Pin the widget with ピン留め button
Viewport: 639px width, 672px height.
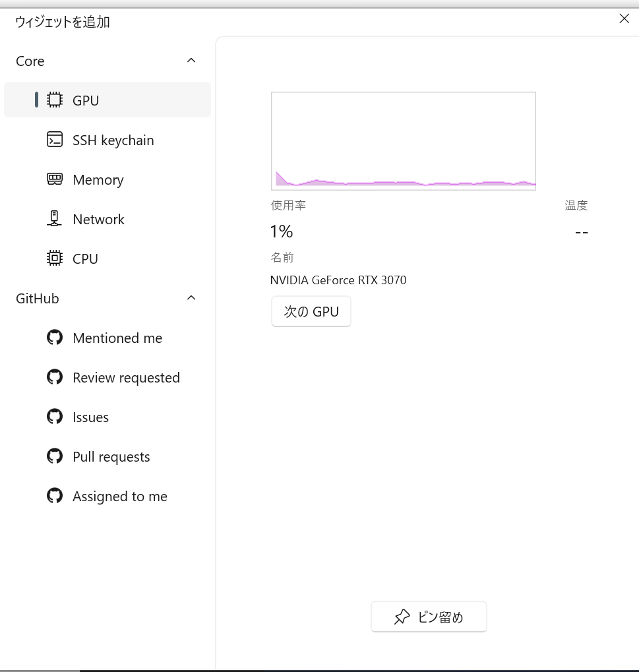click(x=429, y=617)
